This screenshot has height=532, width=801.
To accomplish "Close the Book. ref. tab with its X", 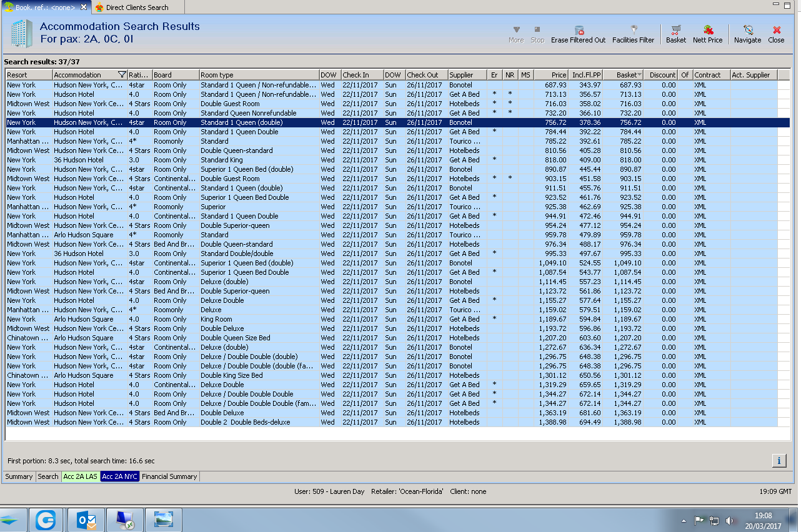I will (84, 7).
